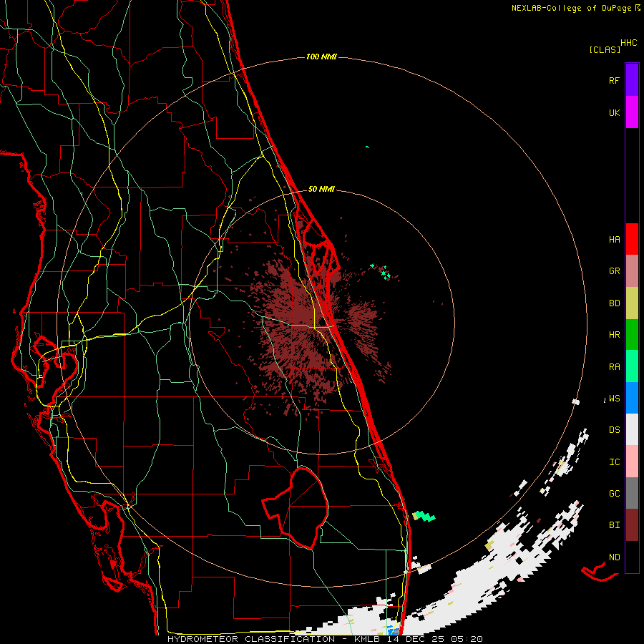Viewport: 644px width, 644px height.
Task: Click the "ND" legend label
Action: click(614, 557)
